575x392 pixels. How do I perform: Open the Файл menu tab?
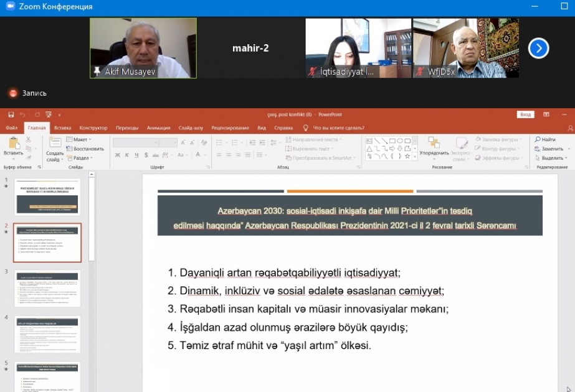coord(11,128)
